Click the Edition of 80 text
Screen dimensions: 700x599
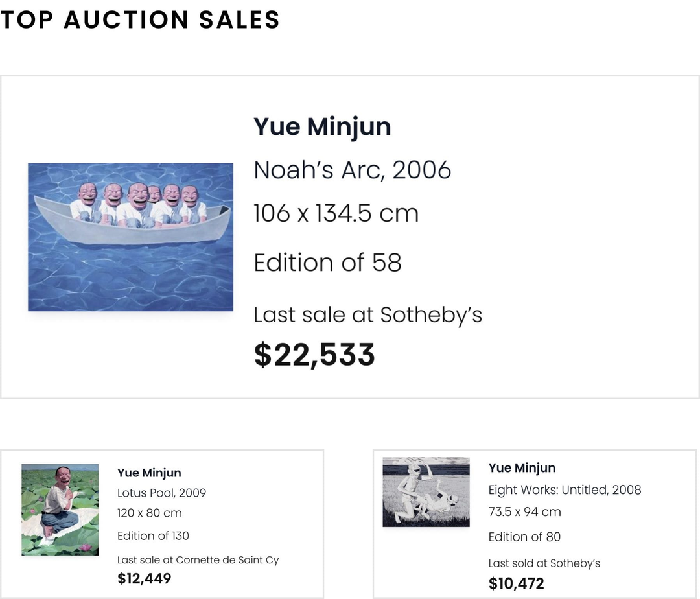click(x=524, y=537)
